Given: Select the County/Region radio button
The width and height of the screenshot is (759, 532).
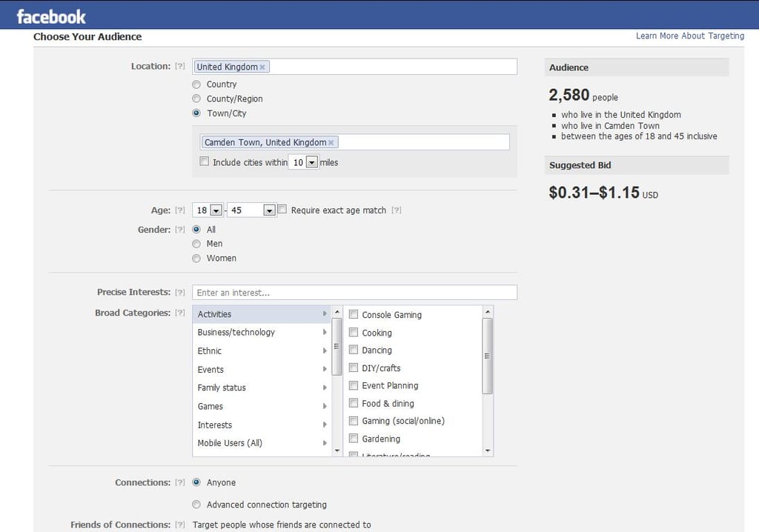Looking at the screenshot, I should tap(196, 99).
